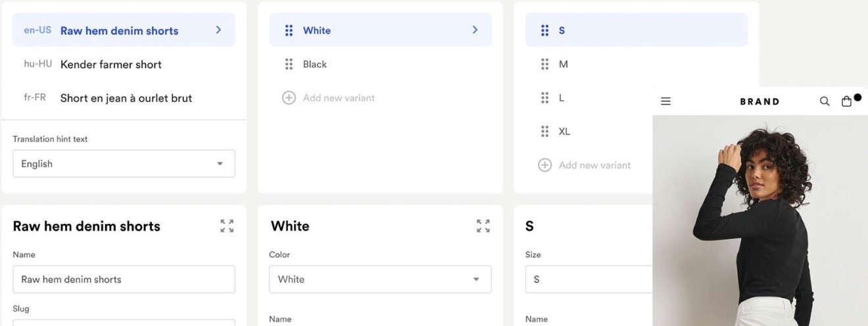
Task: Click the Slug input field
Action: (x=124, y=323)
